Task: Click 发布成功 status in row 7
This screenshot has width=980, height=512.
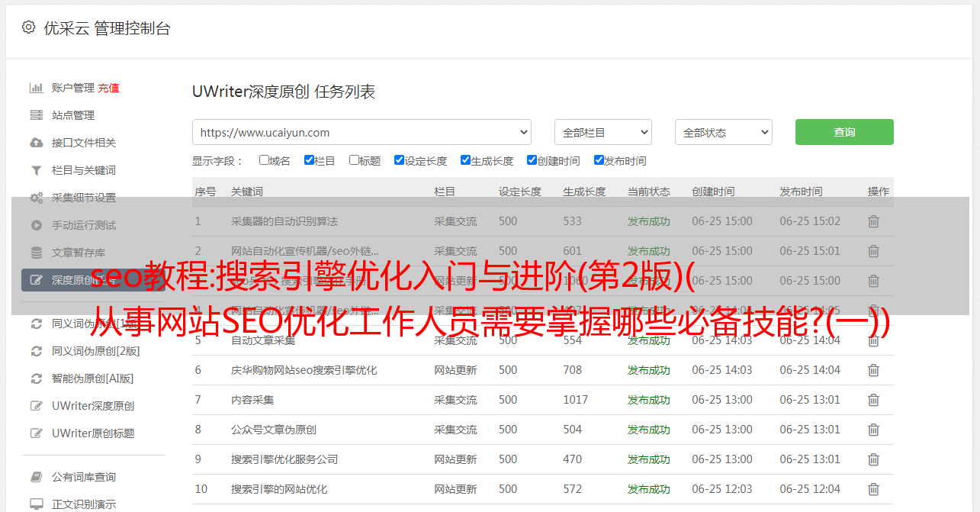Action: click(x=649, y=400)
